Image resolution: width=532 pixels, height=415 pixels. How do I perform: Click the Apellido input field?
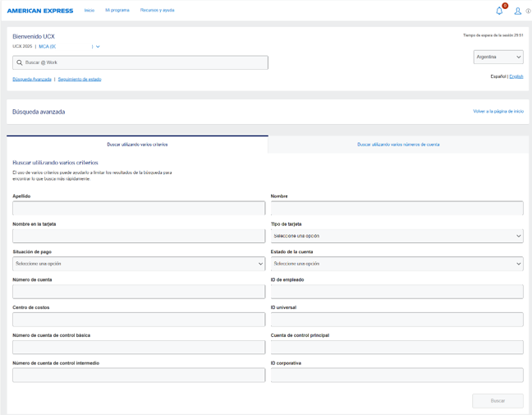tap(139, 208)
